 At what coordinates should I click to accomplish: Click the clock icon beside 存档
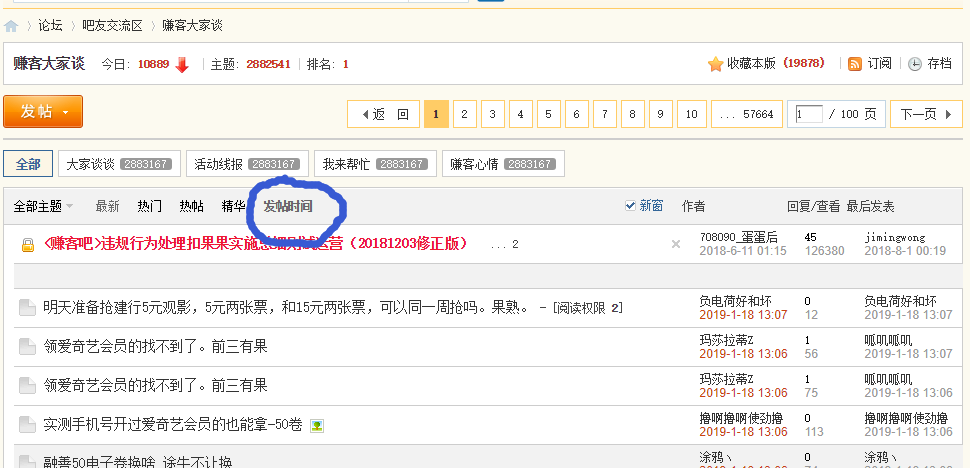[x=914, y=64]
